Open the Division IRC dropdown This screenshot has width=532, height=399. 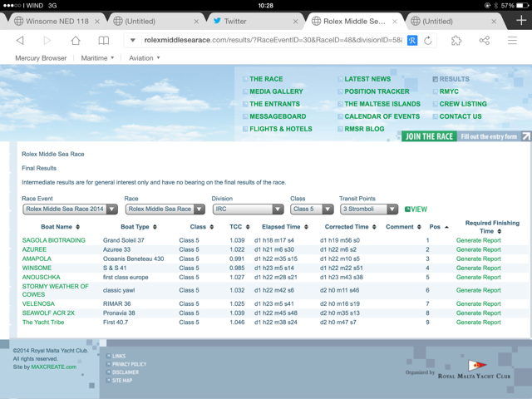click(248, 209)
